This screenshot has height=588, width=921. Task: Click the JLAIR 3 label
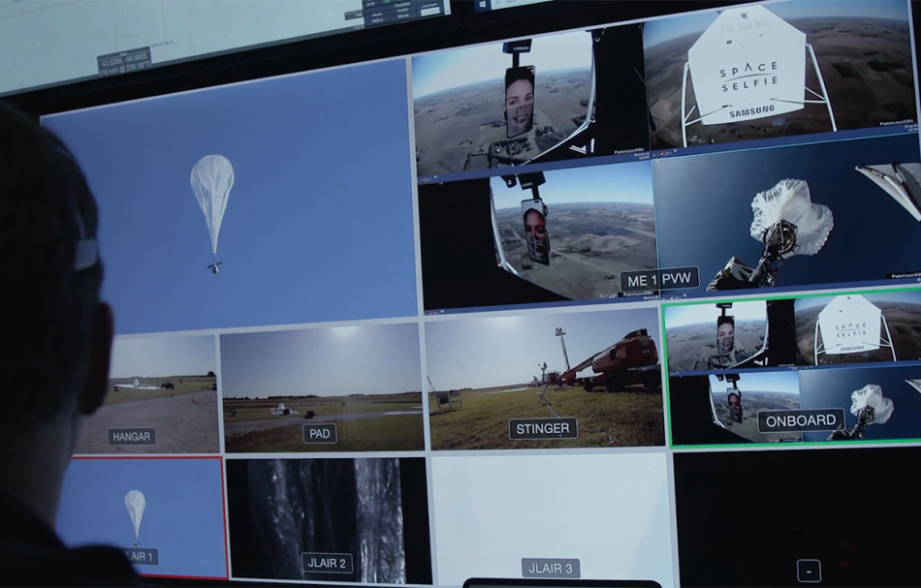tap(551, 568)
